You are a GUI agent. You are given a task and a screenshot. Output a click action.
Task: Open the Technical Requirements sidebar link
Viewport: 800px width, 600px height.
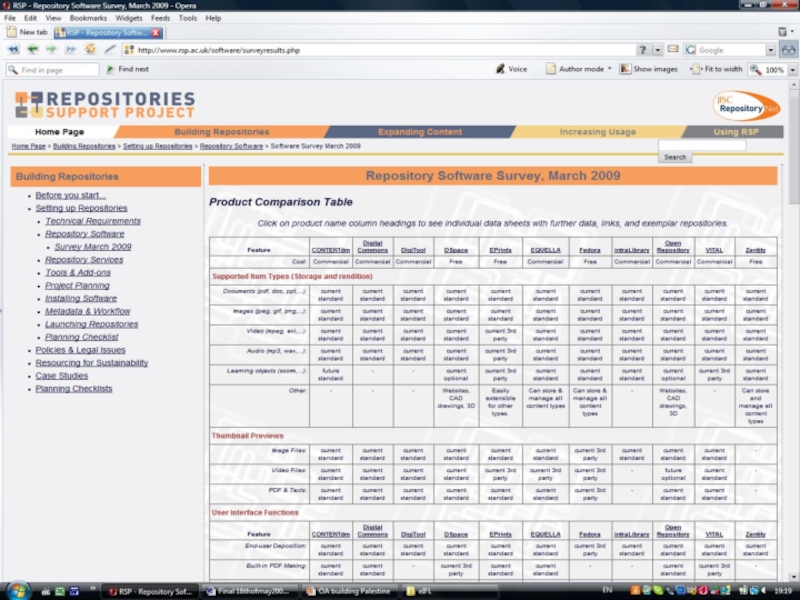92,221
